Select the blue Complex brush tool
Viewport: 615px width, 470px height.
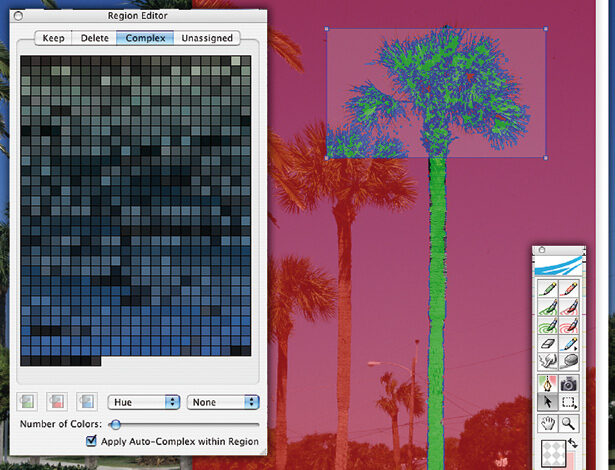[569, 344]
